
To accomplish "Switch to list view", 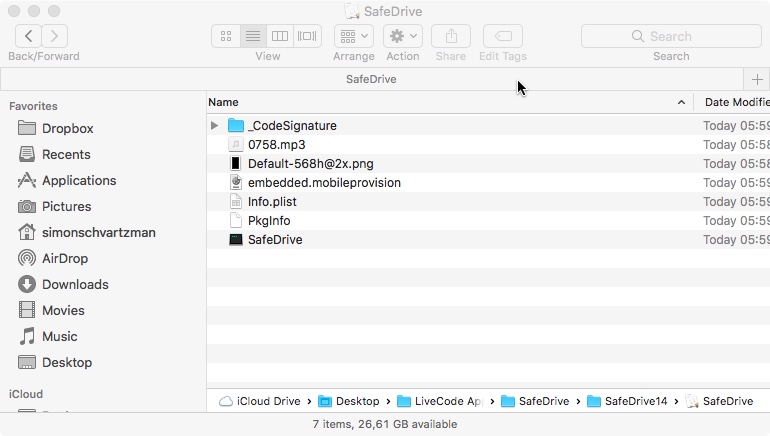I will click(x=253, y=36).
